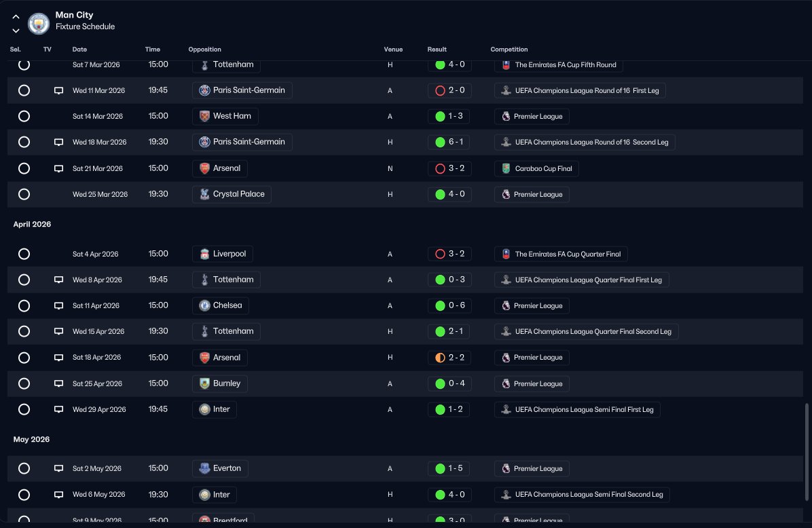This screenshot has height=528, width=812.
Task: Click the TV icon on Wed 6 May Inter fixture
Action: point(58,495)
